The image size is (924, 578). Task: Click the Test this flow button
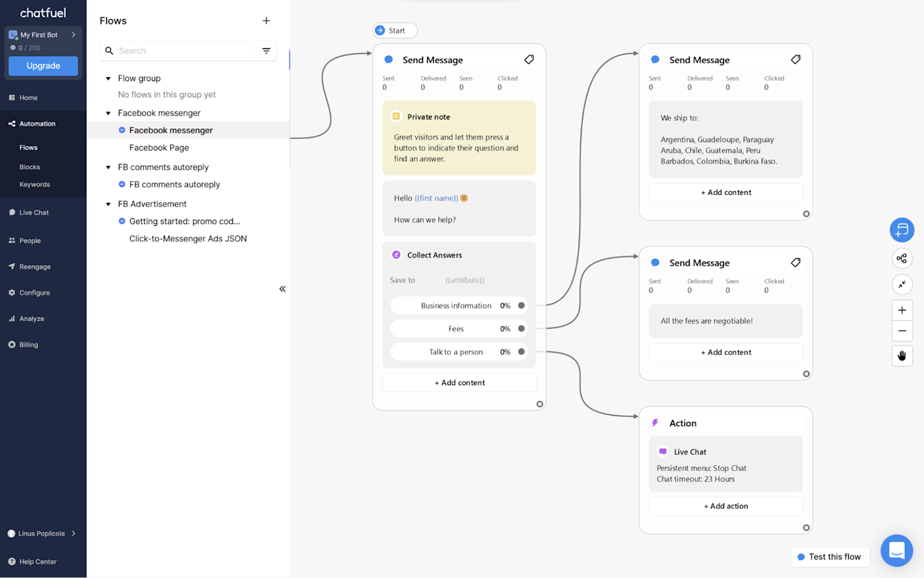coord(830,557)
